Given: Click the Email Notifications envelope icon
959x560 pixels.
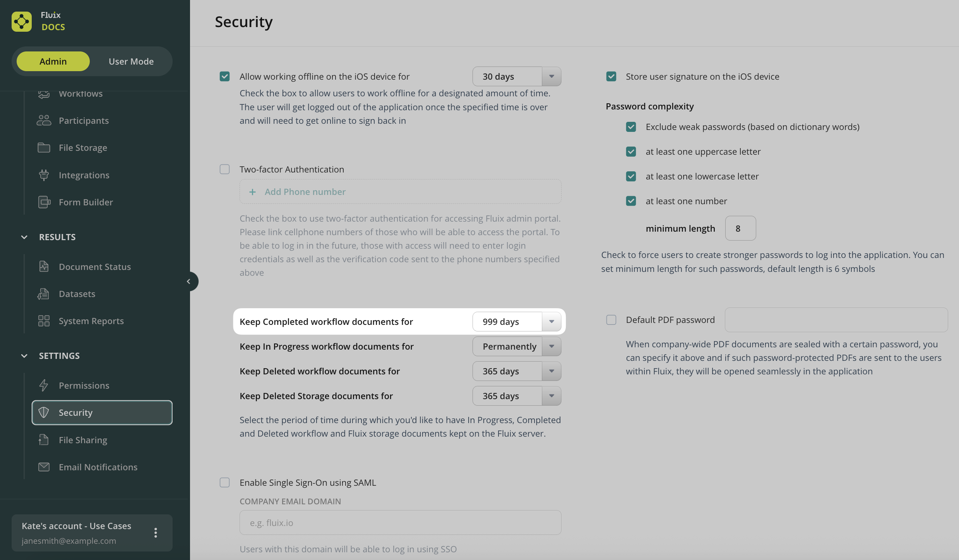Looking at the screenshot, I should point(44,467).
